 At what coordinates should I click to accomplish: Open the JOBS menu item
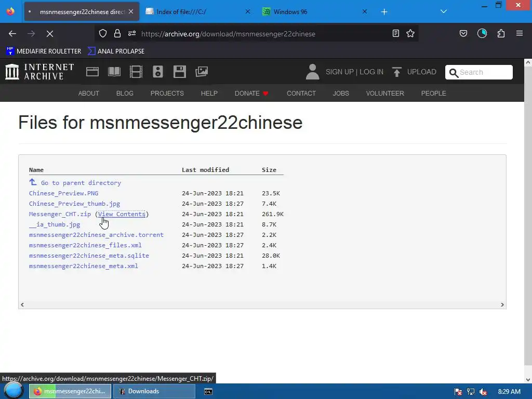(x=341, y=94)
